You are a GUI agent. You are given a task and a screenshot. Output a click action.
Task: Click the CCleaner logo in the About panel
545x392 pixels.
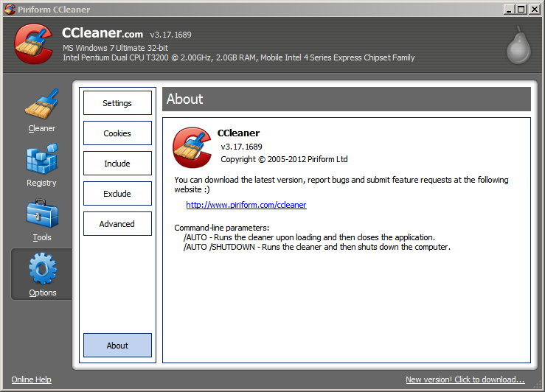click(x=192, y=147)
